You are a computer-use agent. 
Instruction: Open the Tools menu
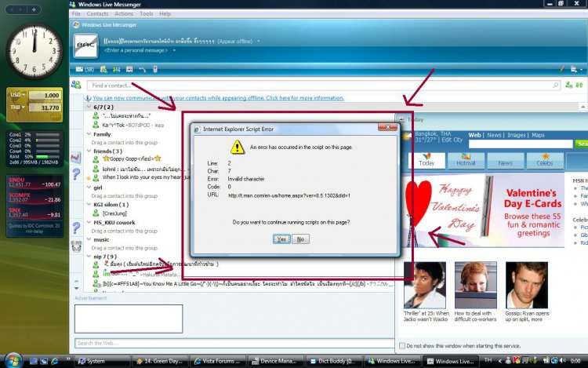point(147,14)
